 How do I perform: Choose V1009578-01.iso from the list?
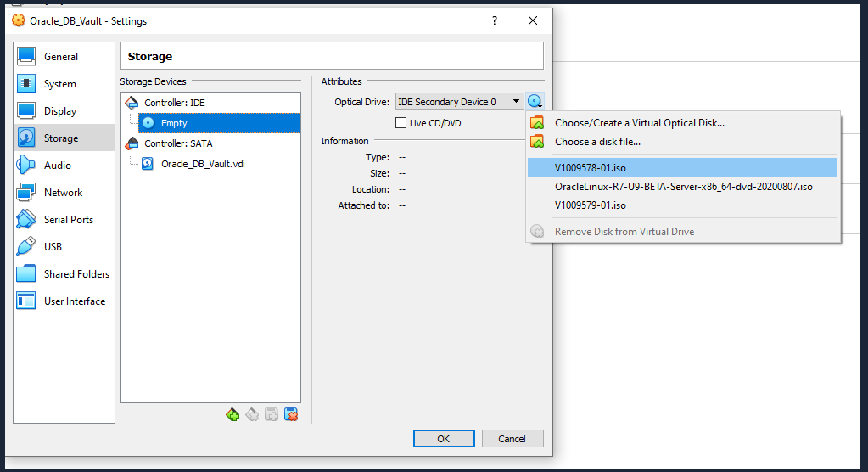(682, 168)
